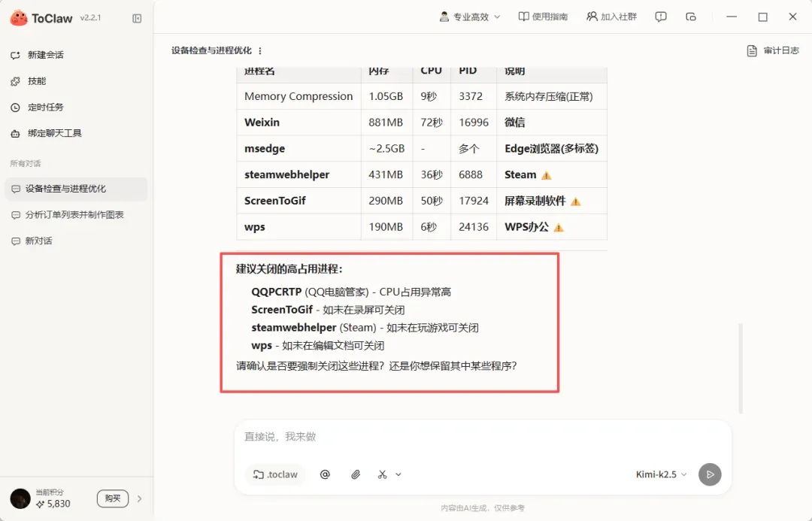Click the wps process name cell in table

pos(298,227)
